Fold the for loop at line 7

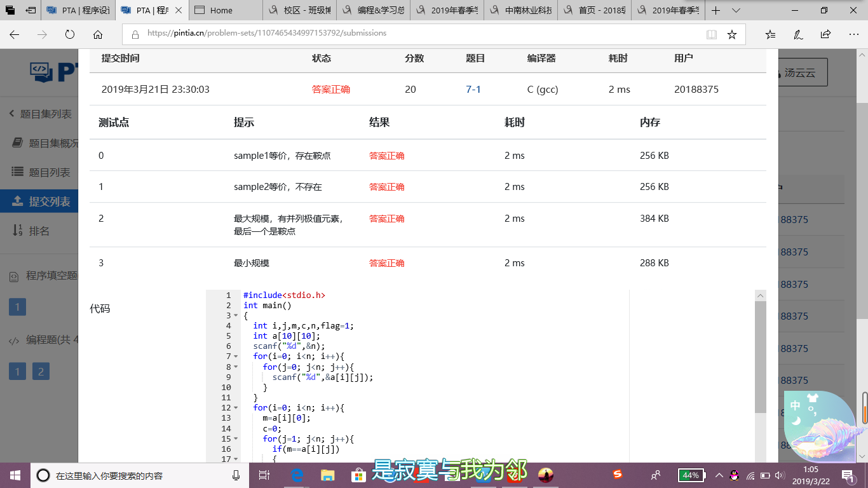tap(236, 356)
